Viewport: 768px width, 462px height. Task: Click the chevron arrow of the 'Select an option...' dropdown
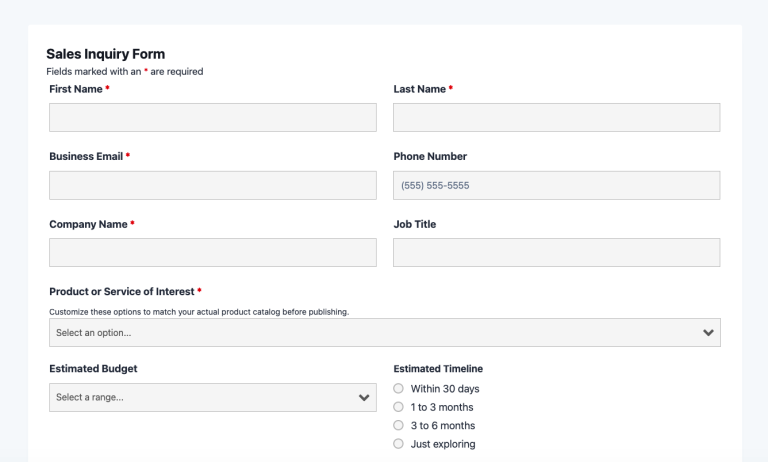[x=708, y=333]
